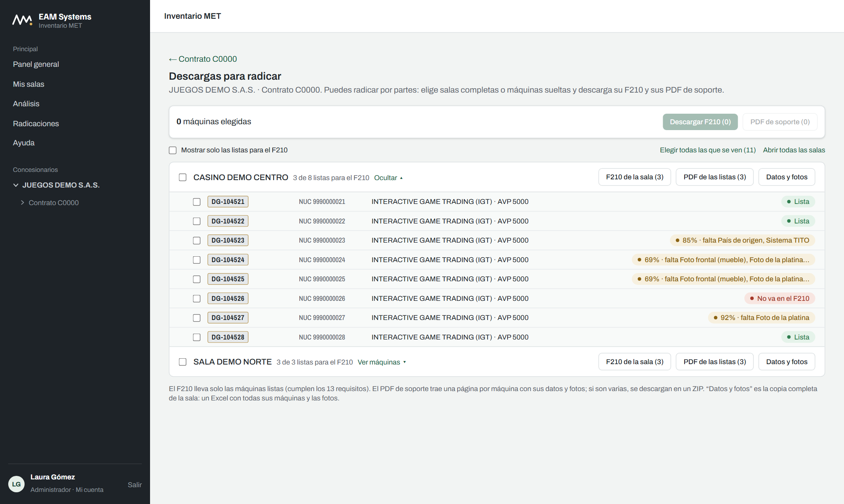Select the SALA DEMO NORTE room checkbox
This screenshot has height=504, width=844.
coord(182,362)
